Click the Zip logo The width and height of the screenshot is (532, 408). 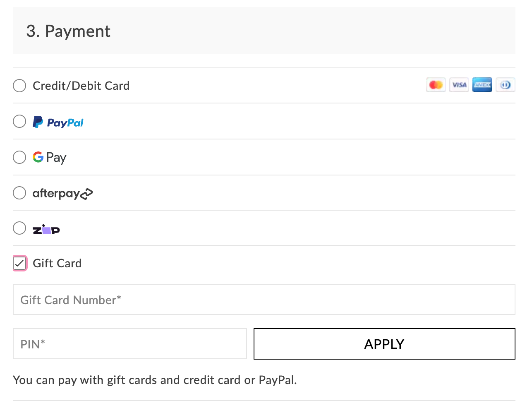46,230
